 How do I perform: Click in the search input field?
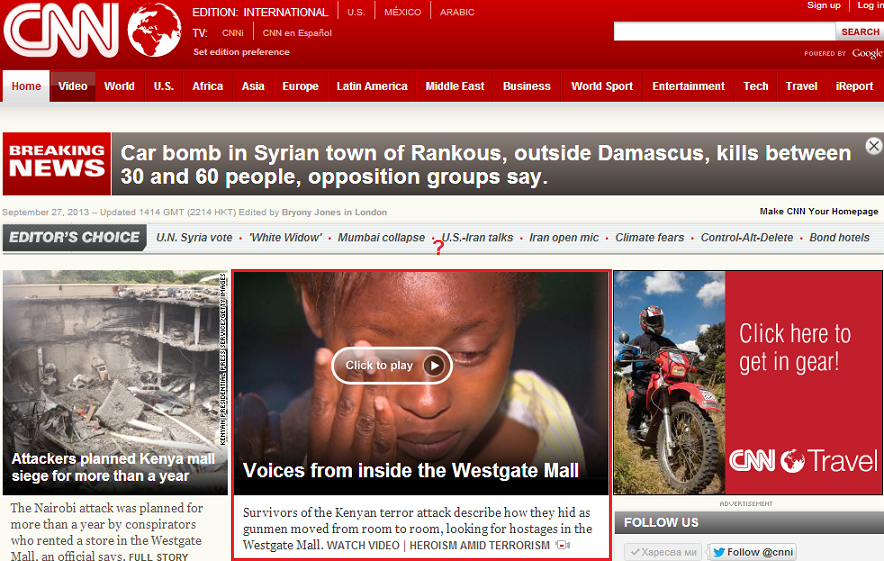(724, 32)
